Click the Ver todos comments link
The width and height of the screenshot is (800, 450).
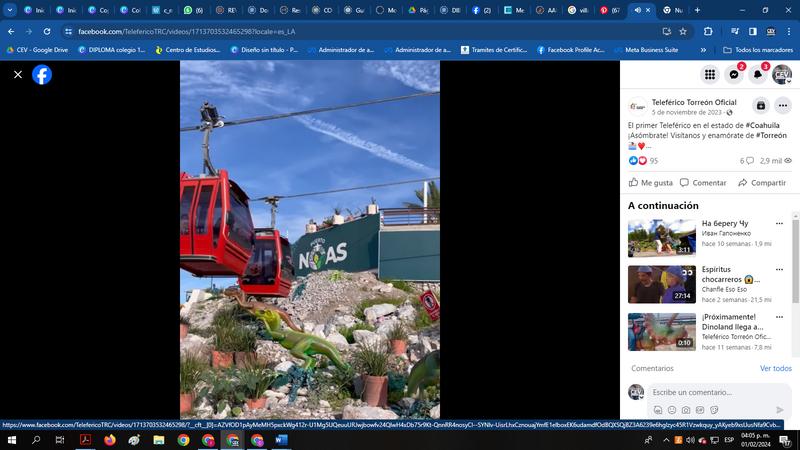[776, 368]
